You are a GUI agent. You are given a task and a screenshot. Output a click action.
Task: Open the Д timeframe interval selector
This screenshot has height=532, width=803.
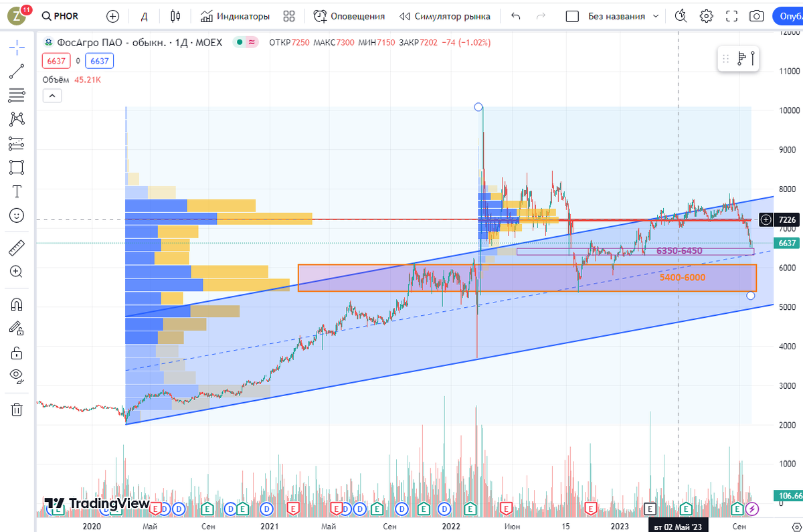(x=144, y=16)
